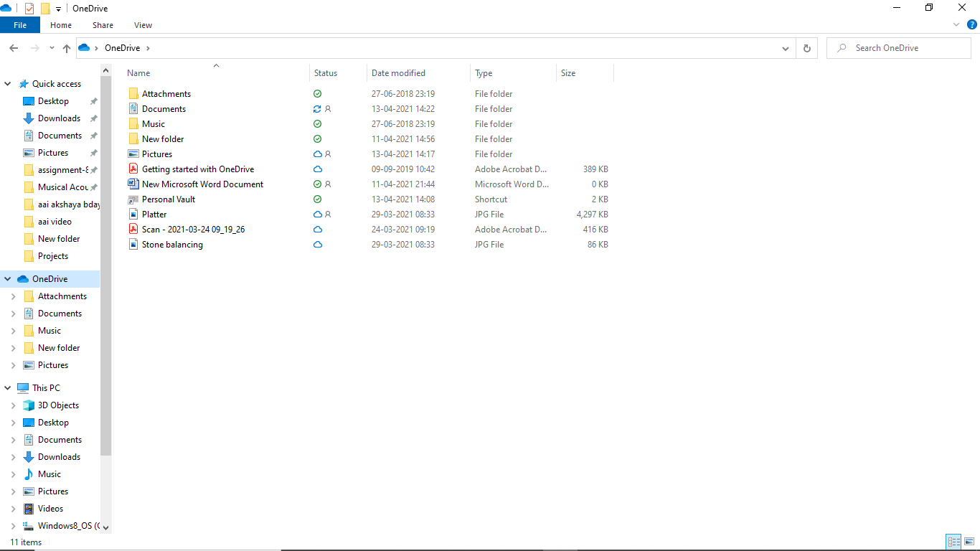Select Desktop in Quick access

coord(53,101)
